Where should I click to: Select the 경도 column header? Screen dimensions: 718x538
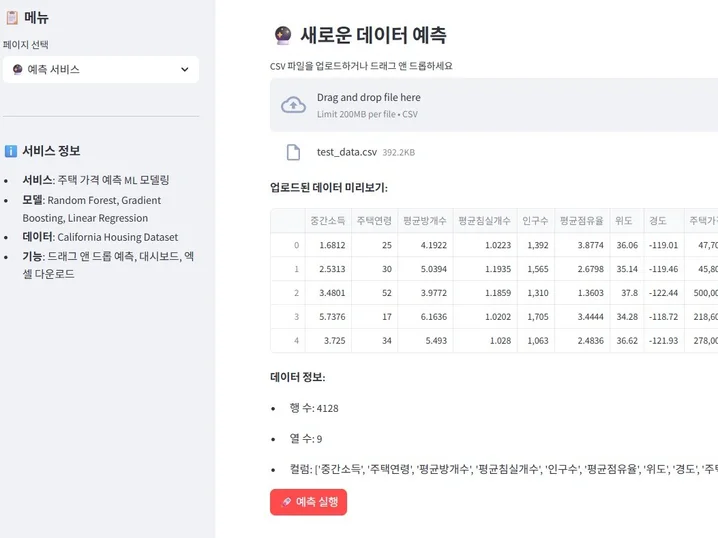[659, 220]
